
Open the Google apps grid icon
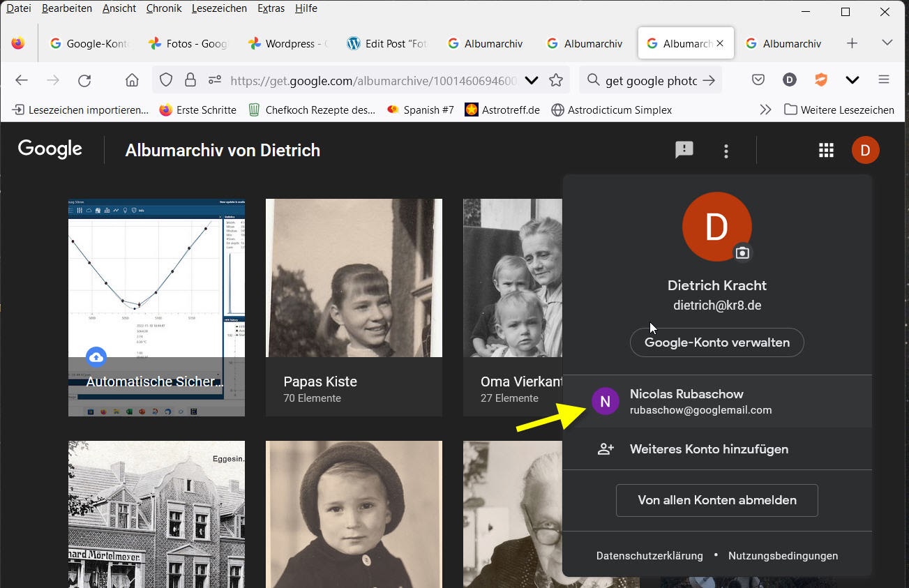826,150
